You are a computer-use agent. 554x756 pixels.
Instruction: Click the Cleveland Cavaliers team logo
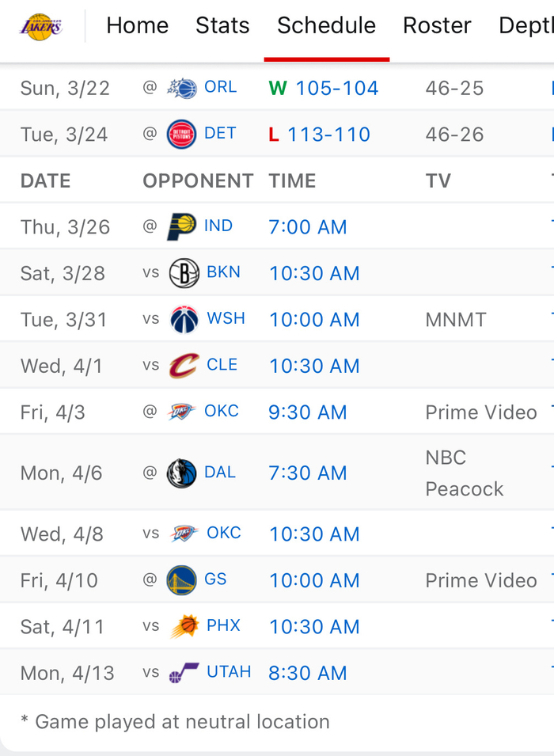(x=184, y=366)
